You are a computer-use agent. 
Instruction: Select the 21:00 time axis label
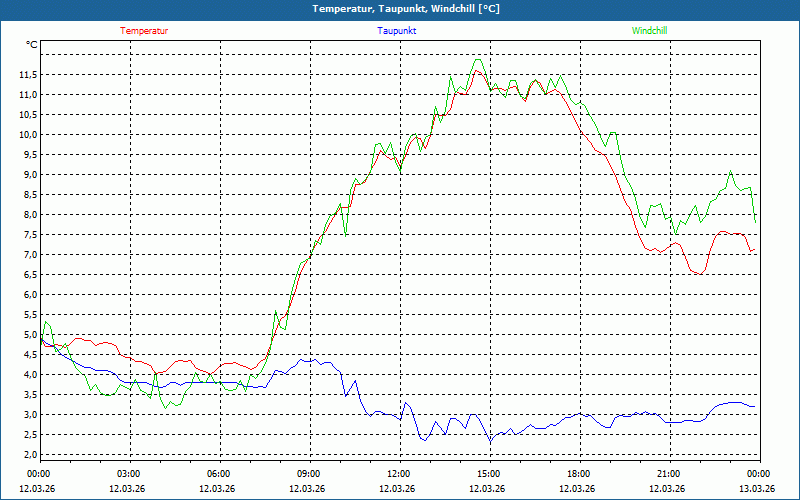coord(668,474)
